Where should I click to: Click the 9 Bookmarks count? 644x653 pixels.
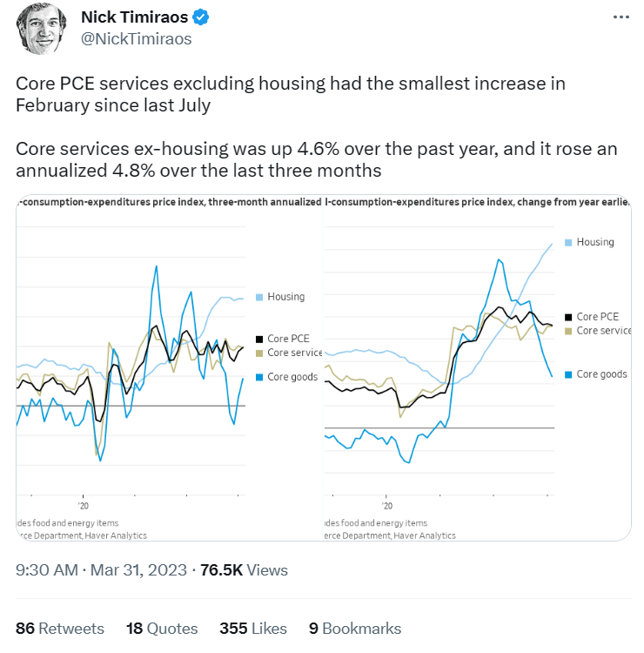(x=355, y=629)
